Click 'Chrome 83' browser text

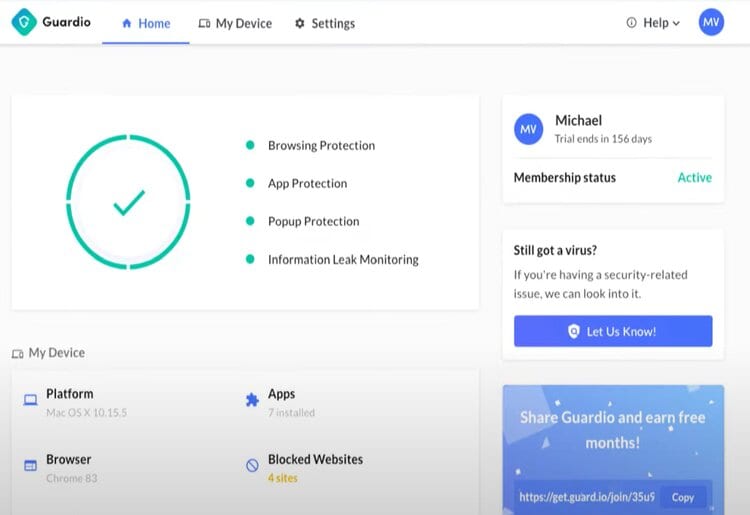point(72,478)
